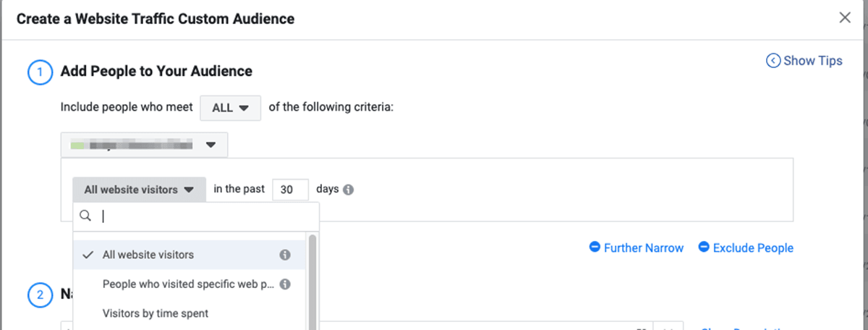Viewport: 868px width, 330px height.
Task: Click the chevron icon beside Show Tips
Action: tap(773, 61)
